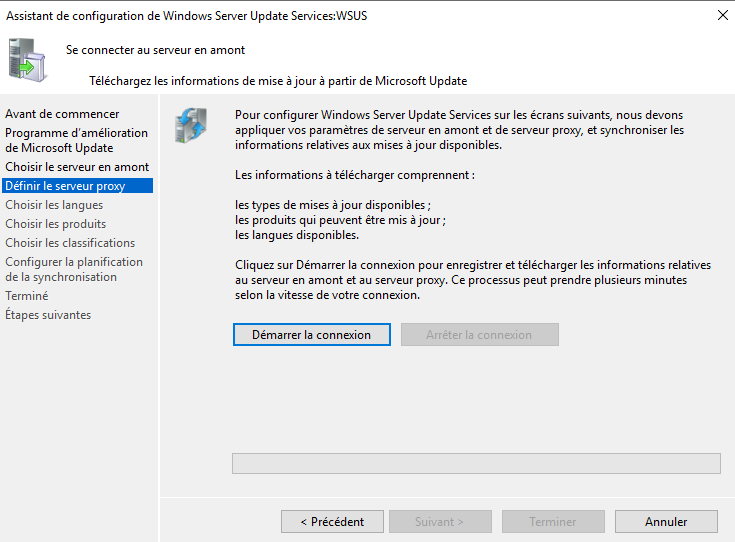Go back with the Précédent button
This screenshot has width=735, height=542.
332,521
